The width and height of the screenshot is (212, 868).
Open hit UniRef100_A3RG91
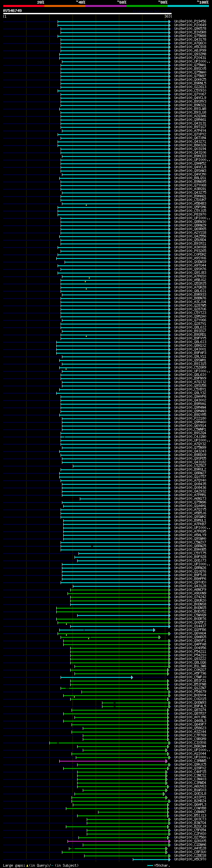pyautogui.click(x=190, y=189)
